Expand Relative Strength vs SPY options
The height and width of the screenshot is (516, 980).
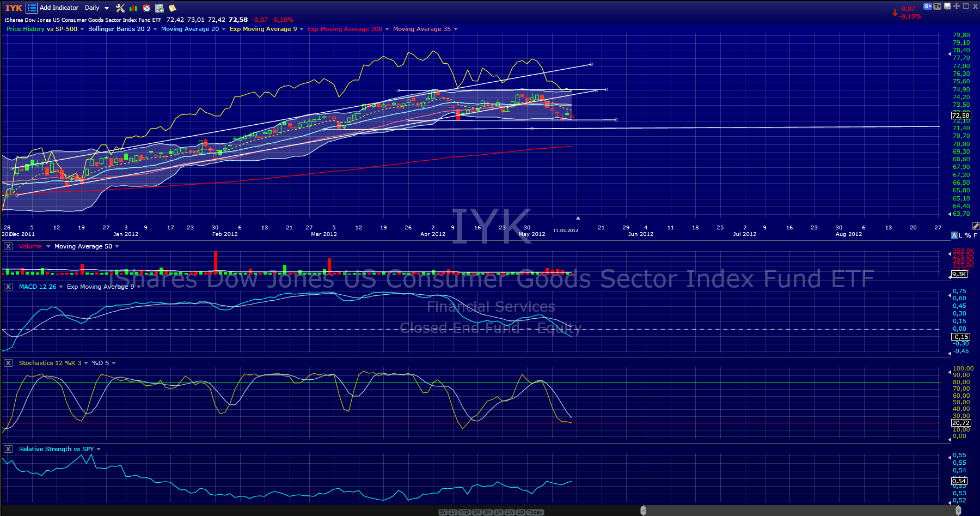point(99,450)
